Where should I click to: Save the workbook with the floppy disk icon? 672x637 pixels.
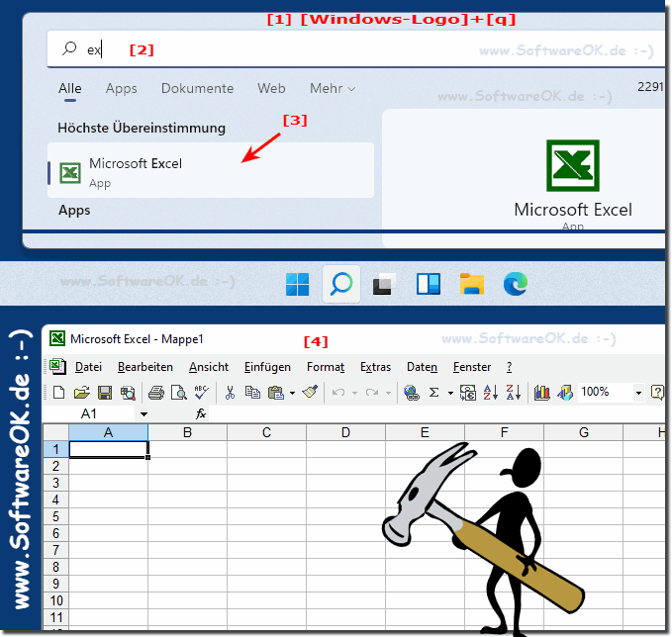(x=105, y=393)
